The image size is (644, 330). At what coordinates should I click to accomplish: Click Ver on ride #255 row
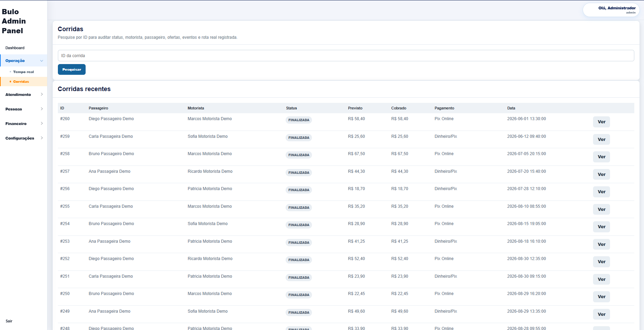pyautogui.click(x=601, y=209)
